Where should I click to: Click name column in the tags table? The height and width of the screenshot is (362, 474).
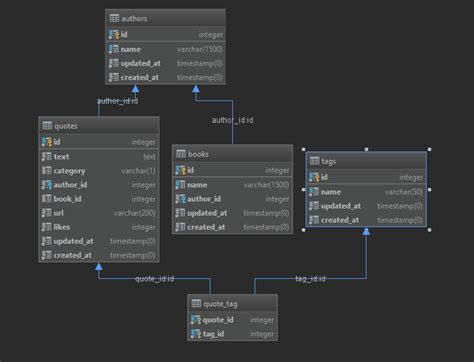(x=366, y=192)
